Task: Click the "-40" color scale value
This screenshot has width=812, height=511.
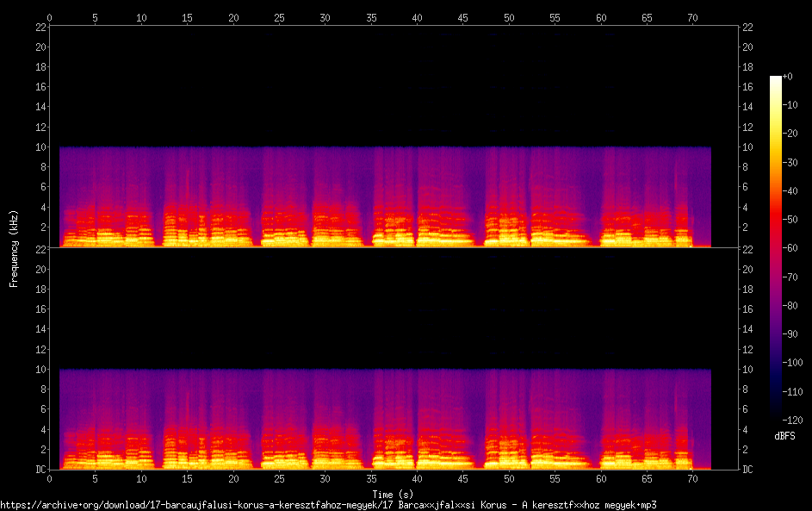Action: 790,191
